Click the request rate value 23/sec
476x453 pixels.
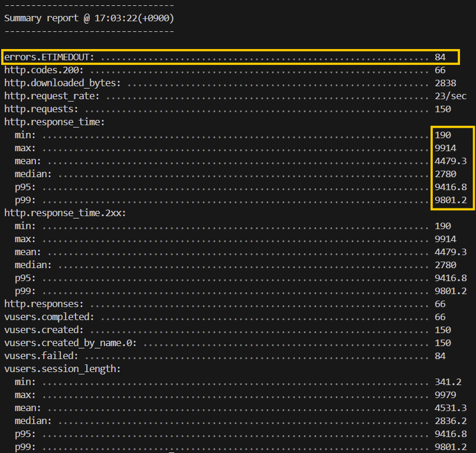pyautogui.click(x=451, y=96)
